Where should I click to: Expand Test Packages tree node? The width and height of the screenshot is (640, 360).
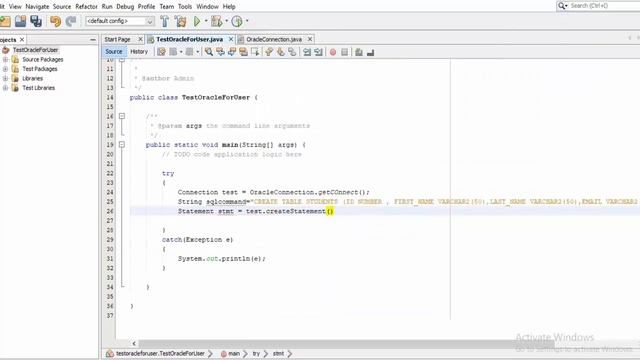pos(5,69)
